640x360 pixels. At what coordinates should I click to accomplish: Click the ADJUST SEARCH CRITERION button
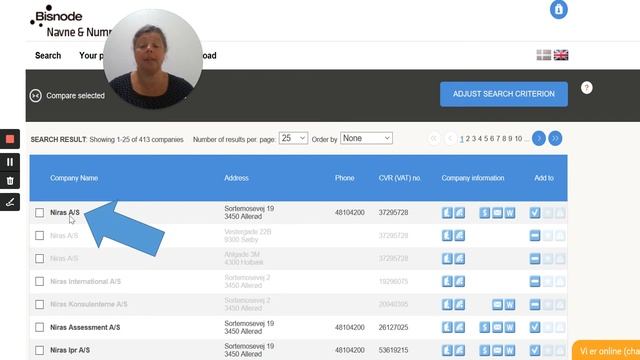[504, 94]
